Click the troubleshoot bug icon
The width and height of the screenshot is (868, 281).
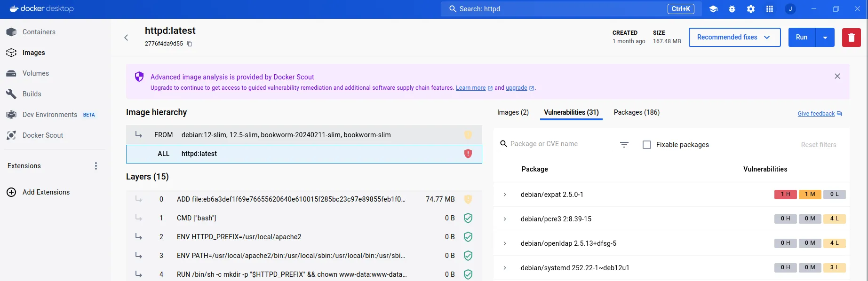[732, 9]
